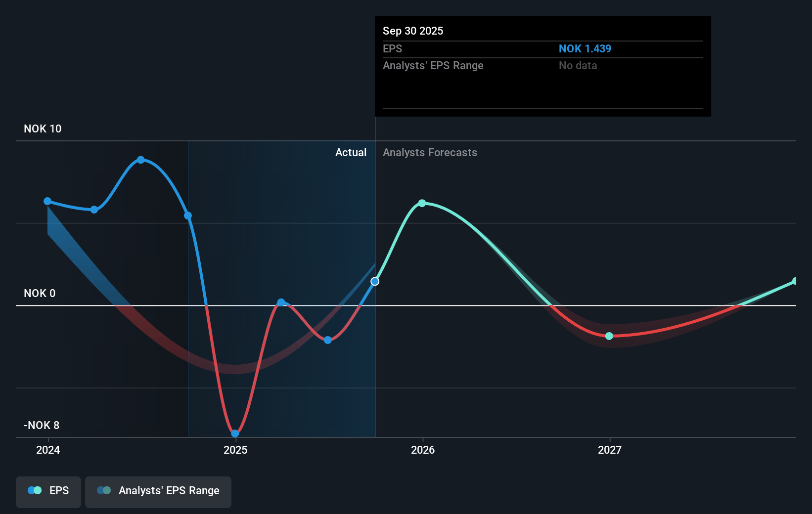
Task: Click the final forecast point at chart's right edge
Action: click(x=795, y=281)
